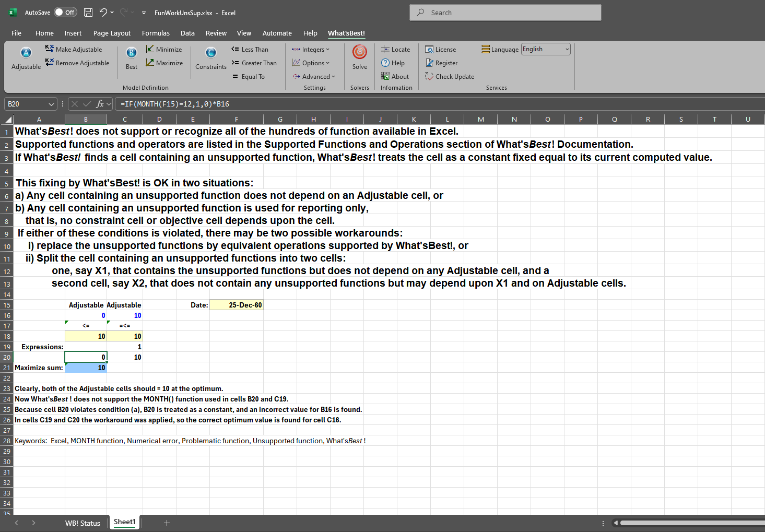
Task: Expand the formula bar function chevron
Action: click(x=109, y=104)
